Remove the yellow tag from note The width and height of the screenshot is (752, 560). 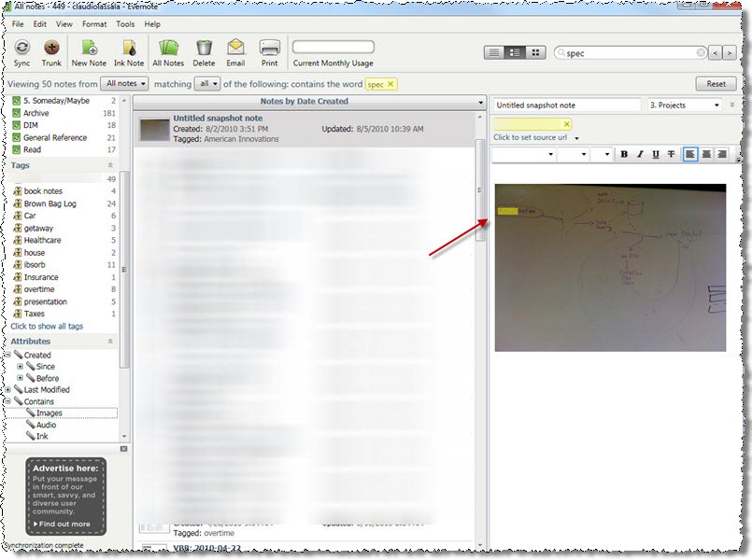[566, 124]
